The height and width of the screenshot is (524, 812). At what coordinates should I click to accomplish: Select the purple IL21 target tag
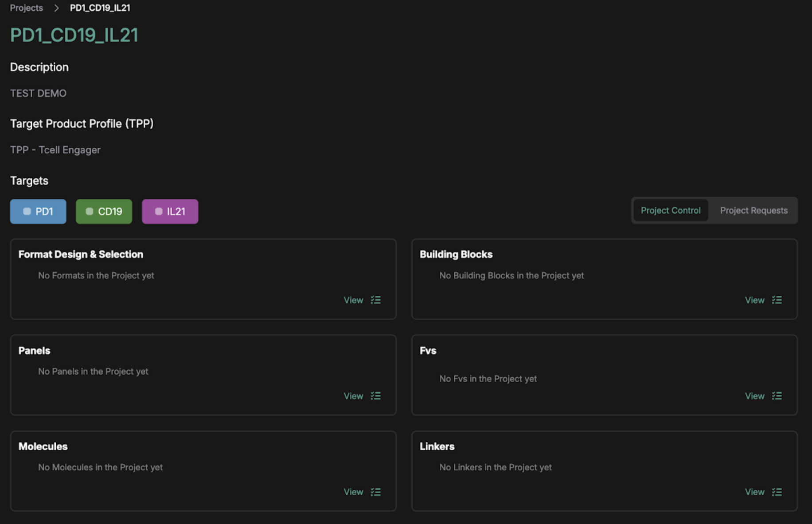coord(170,211)
